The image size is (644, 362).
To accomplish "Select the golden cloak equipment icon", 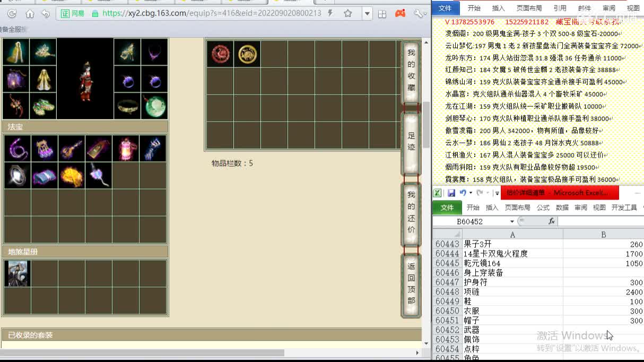I will tap(16, 51).
